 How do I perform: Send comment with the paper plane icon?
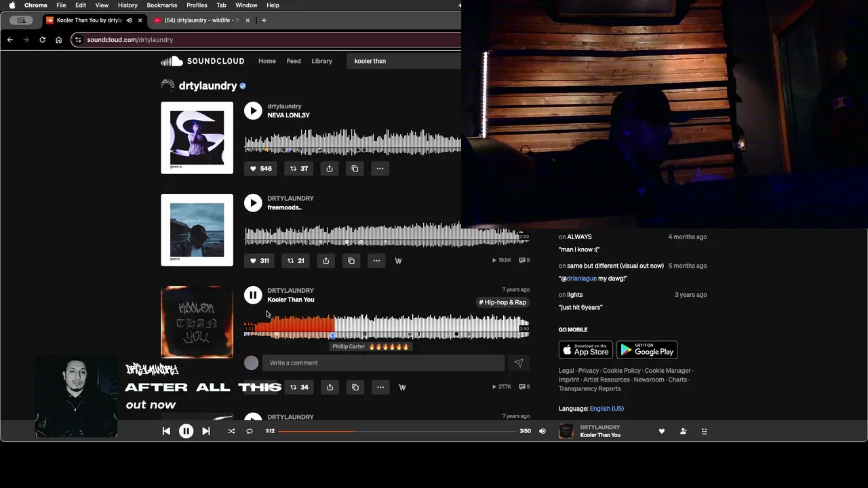[519, 363]
